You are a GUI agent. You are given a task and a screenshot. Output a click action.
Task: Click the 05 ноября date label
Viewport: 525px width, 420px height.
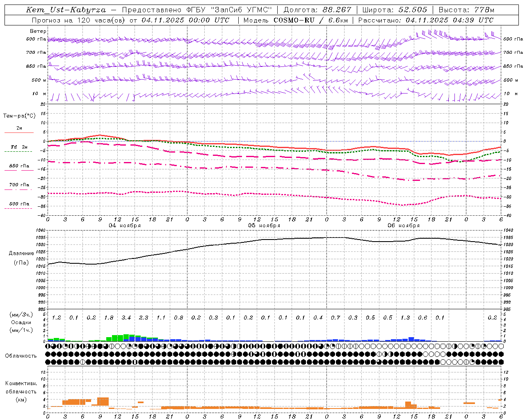(x=264, y=226)
